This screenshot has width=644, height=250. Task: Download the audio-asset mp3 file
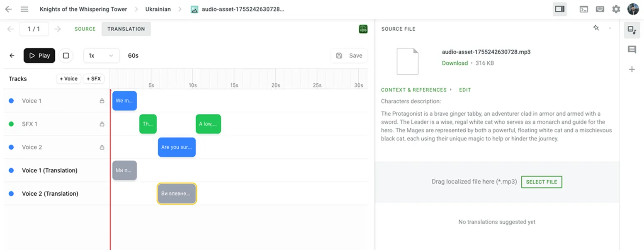(x=454, y=63)
